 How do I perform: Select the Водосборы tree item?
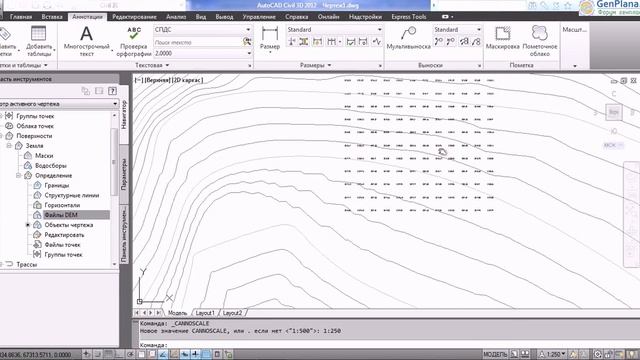(51, 166)
